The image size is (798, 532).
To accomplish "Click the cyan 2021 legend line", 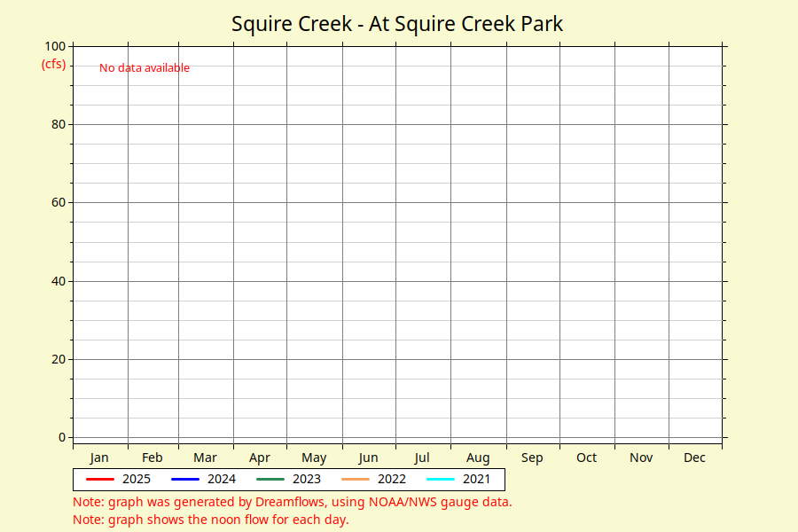I will (x=440, y=479).
